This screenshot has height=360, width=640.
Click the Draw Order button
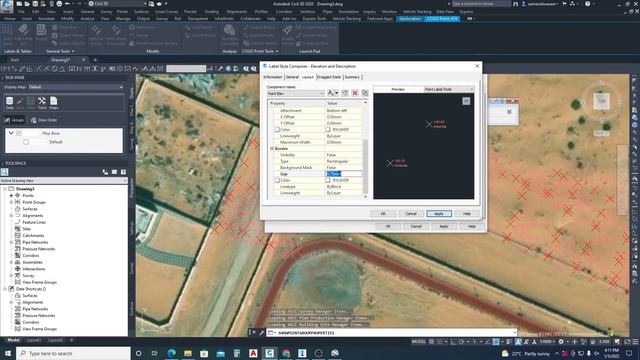(x=44, y=120)
